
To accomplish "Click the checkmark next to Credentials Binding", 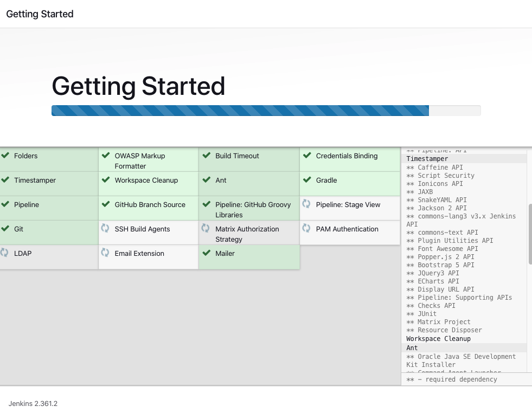I will [x=307, y=155].
